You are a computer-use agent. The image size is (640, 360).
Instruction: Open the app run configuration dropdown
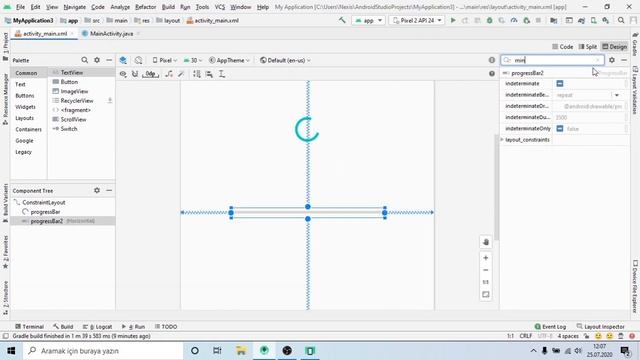[x=368, y=20]
